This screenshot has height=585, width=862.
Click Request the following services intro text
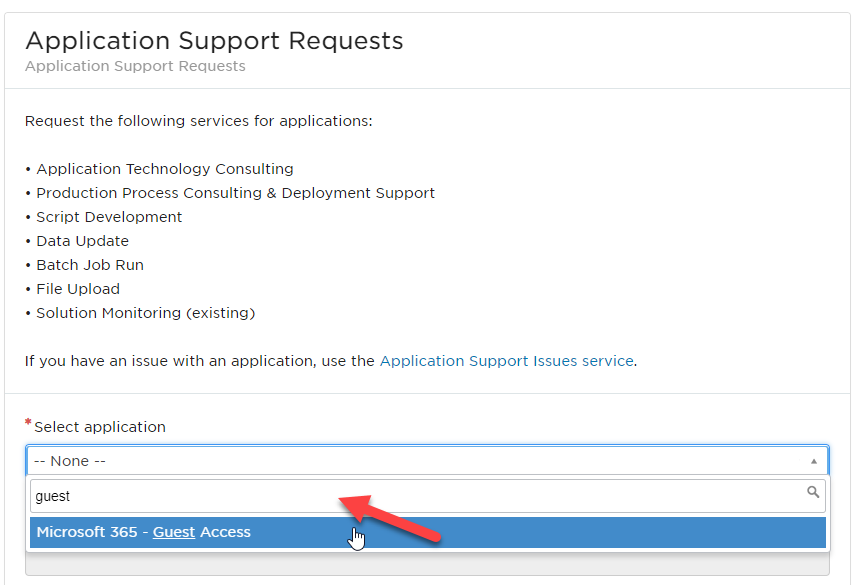coord(198,121)
